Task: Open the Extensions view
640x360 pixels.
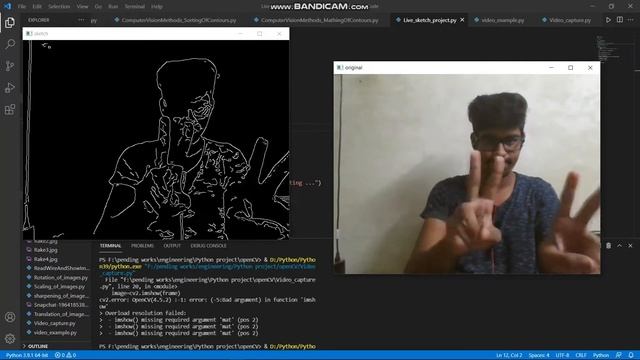Action: point(10,109)
